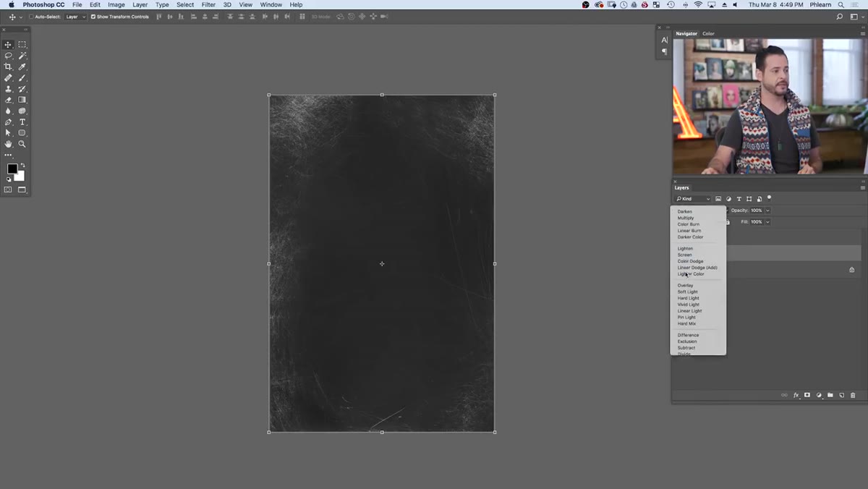Open the Kind filter dropdown

pyautogui.click(x=693, y=199)
